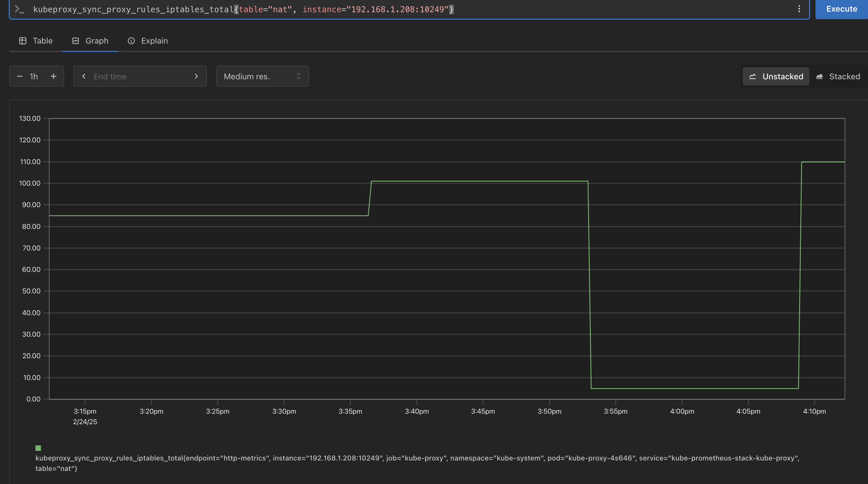
Task: Click the resolution dropdown chevron arrows
Action: [298, 76]
